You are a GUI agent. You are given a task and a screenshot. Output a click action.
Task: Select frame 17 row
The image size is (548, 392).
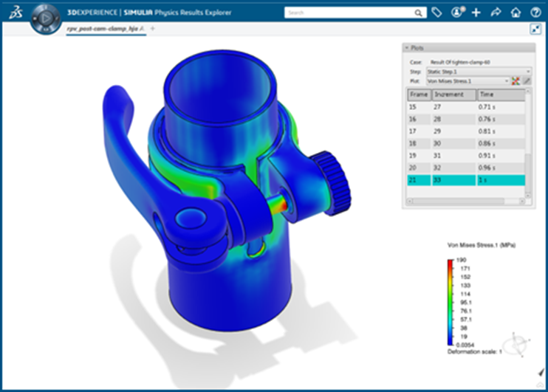point(466,131)
